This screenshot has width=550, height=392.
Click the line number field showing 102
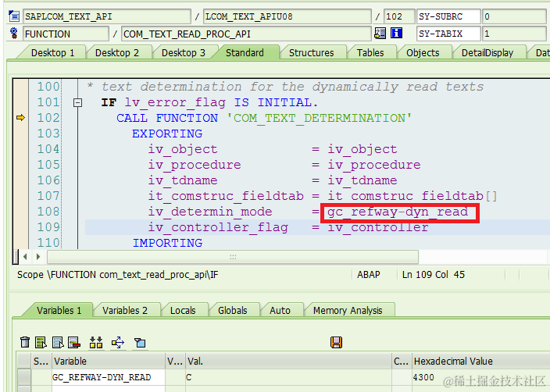(398, 16)
